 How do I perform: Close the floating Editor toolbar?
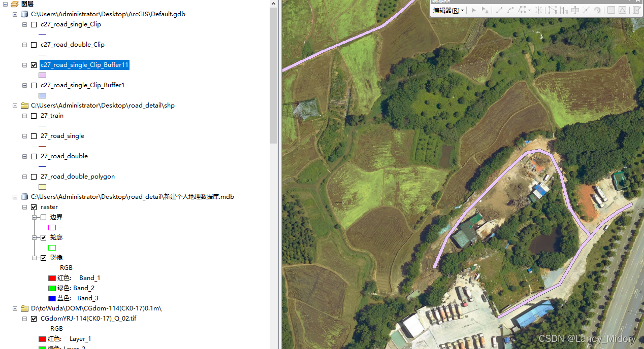coord(639,2)
